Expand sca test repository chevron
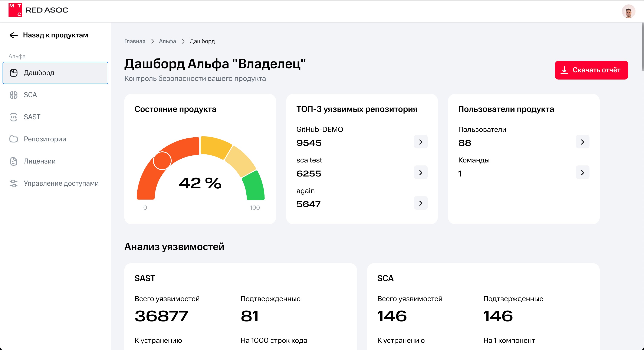Viewport: 644px width, 350px height. tap(421, 172)
